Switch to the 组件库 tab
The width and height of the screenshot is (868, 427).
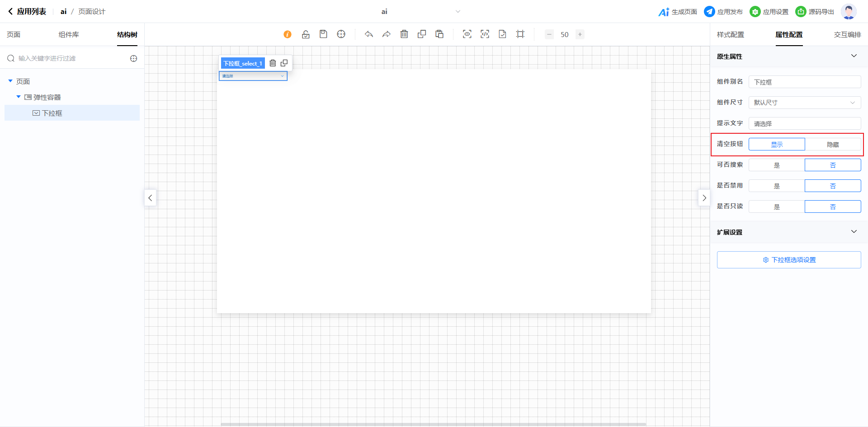[x=69, y=35]
